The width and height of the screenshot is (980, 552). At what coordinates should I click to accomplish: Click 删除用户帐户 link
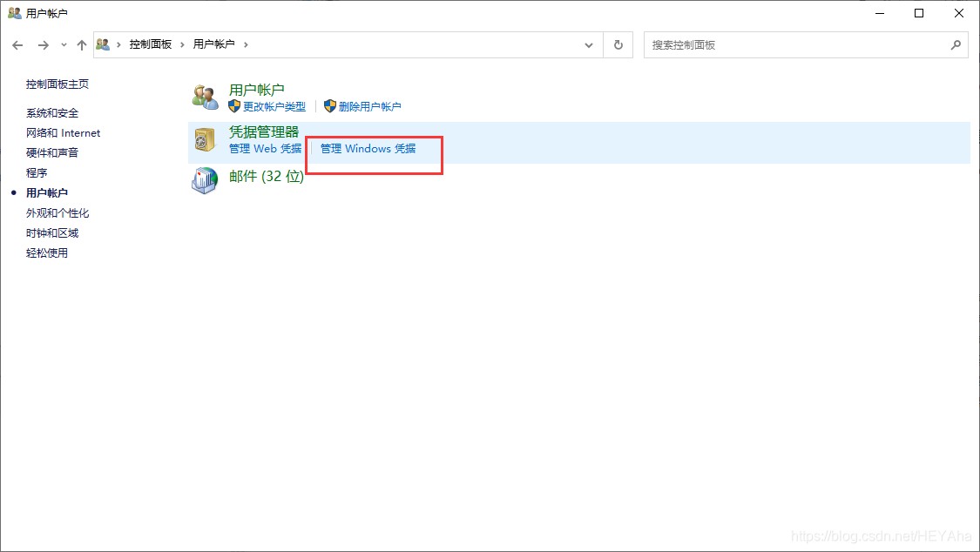[x=370, y=107]
